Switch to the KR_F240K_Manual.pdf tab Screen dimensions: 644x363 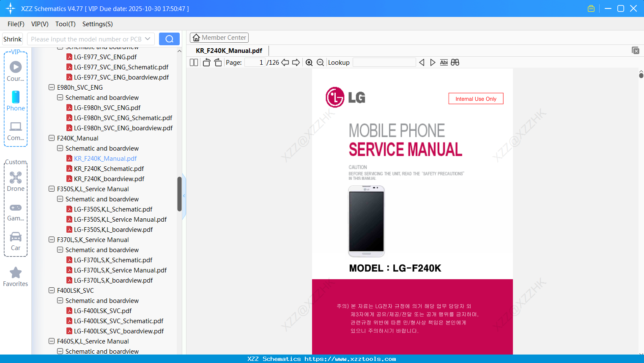228,50
